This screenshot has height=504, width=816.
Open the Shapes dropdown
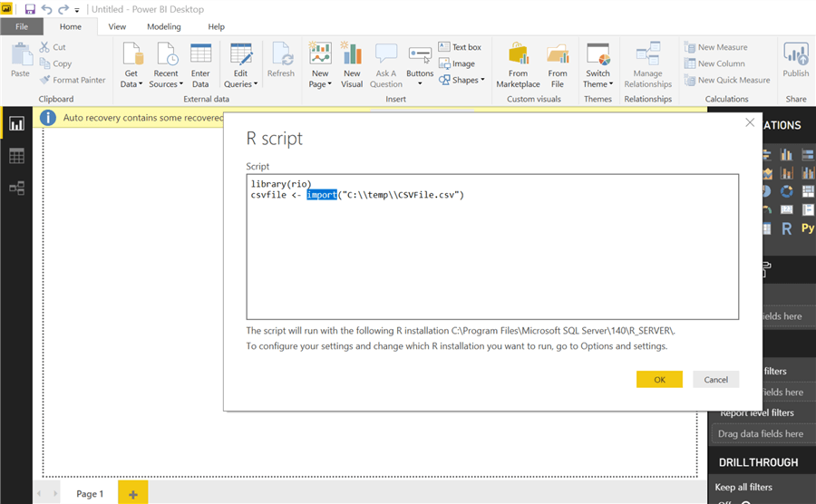point(461,80)
